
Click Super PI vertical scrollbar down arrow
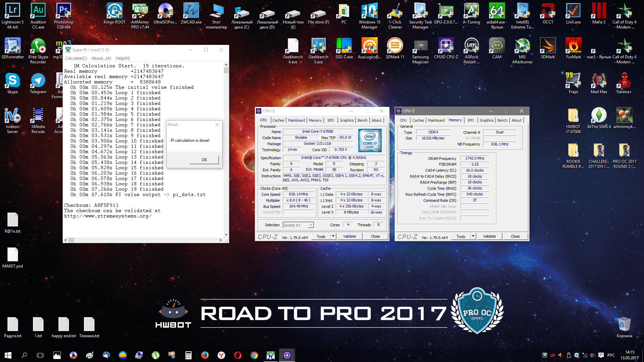[x=226, y=235]
